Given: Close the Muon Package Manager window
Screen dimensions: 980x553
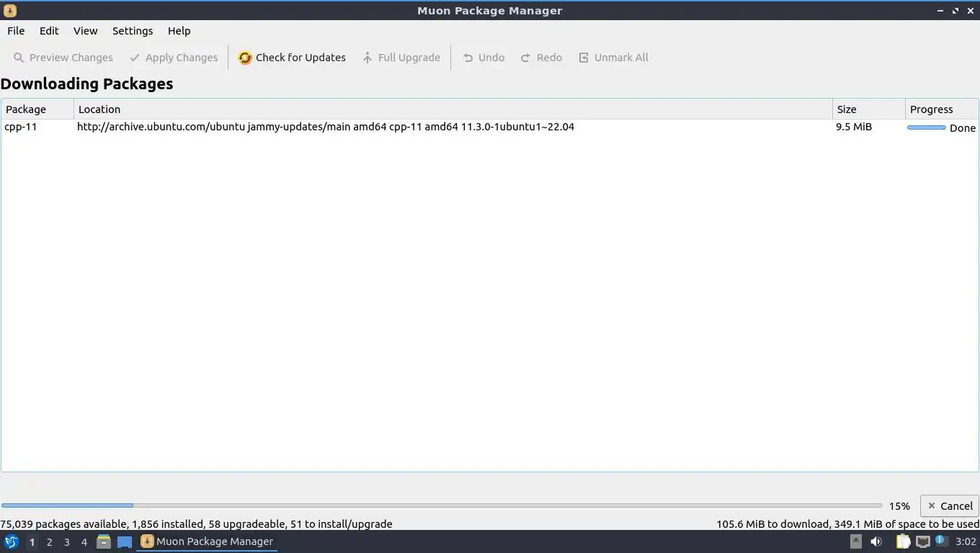Looking at the screenshot, I should (970, 11).
